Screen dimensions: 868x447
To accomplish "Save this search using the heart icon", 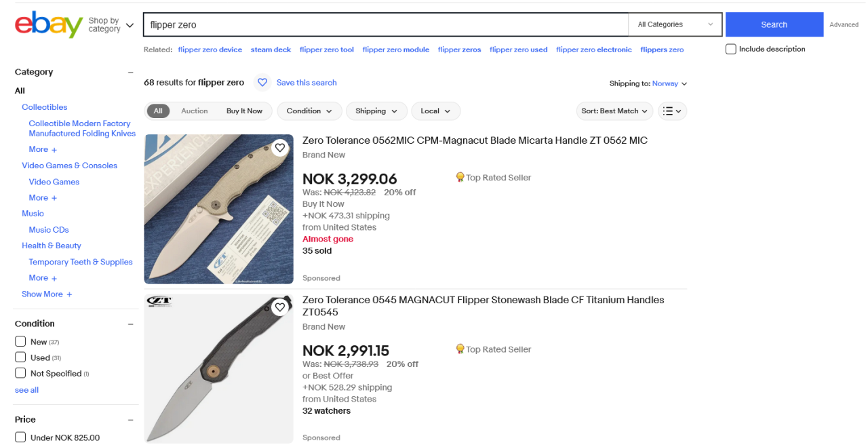I will pos(262,82).
